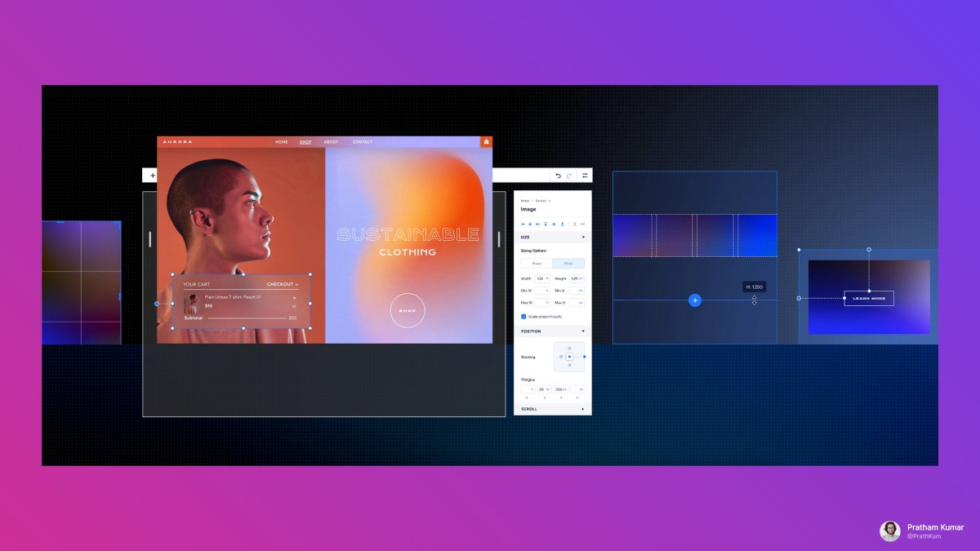The image size is (980, 551).
Task: Click the Min H input field
Action: pos(577,291)
